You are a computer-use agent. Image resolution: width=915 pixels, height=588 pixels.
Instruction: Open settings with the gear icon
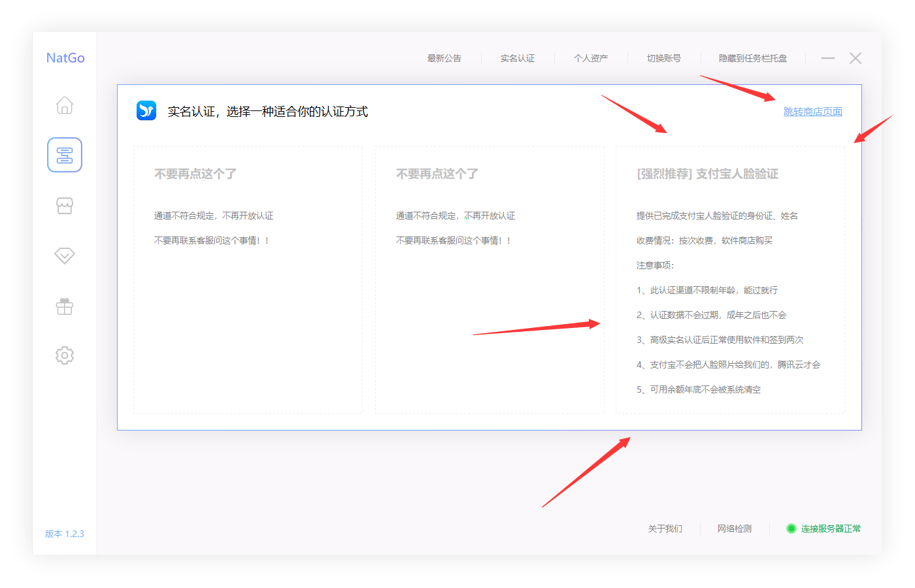64,355
